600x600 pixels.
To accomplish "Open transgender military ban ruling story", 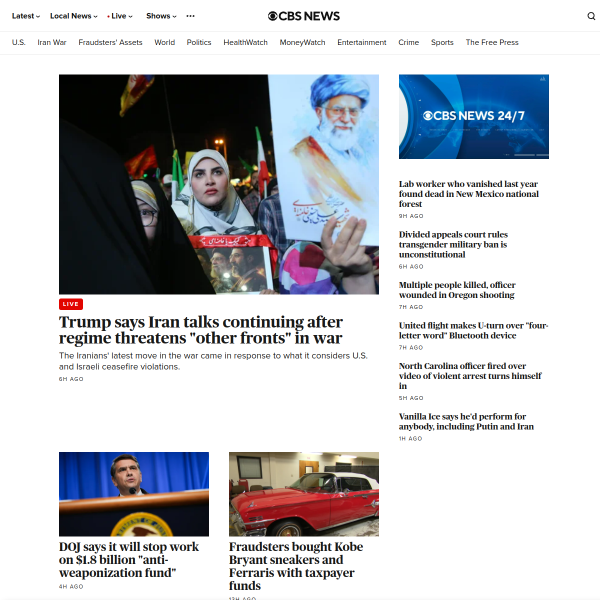I will pyautogui.click(x=453, y=245).
